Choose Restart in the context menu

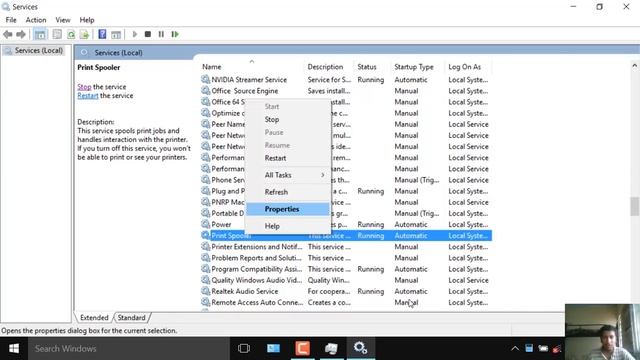coord(288,158)
